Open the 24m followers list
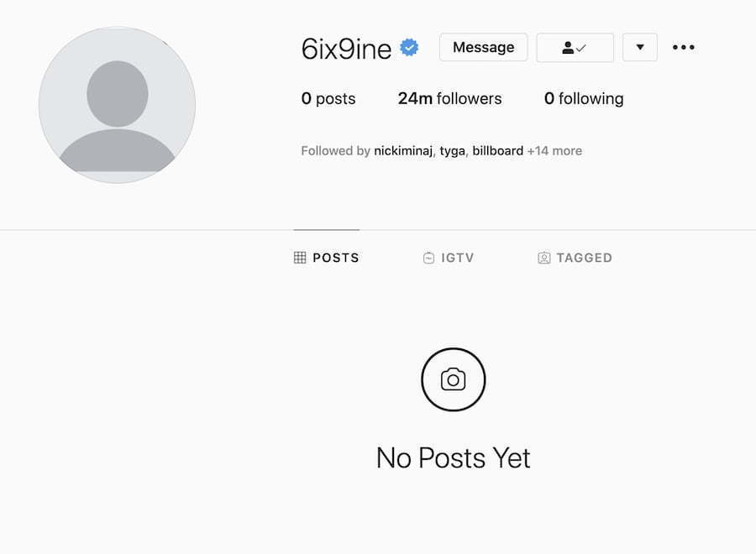756x554 pixels. click(450, 98)
